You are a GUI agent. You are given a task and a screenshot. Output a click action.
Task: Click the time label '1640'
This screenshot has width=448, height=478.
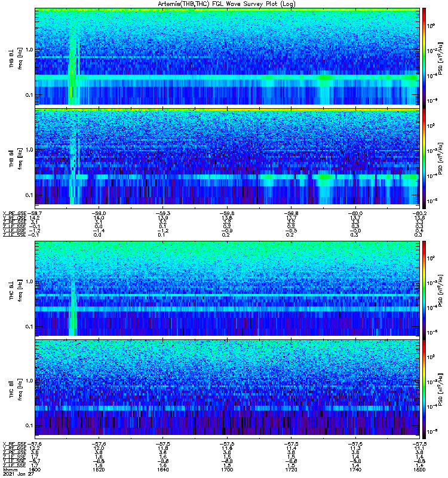(x=162, y=470)
